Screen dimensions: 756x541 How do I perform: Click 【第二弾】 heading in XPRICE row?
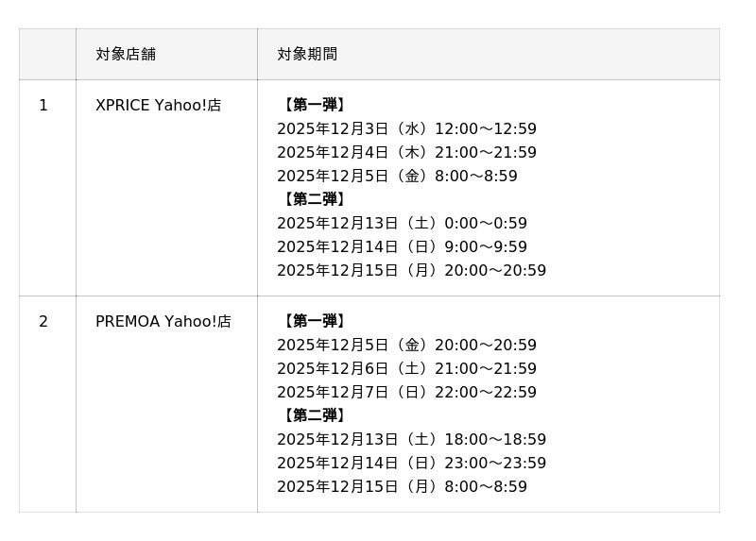point(314,199)
